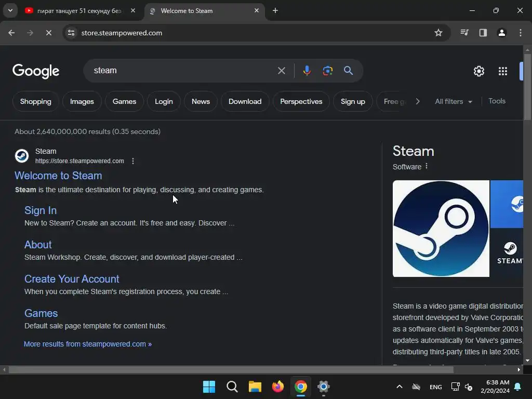Image resolution: width=532 pixels, height=399 pixels.
Task: View the black STEAM logo thumbnail
Action: (x=507, y=253)
